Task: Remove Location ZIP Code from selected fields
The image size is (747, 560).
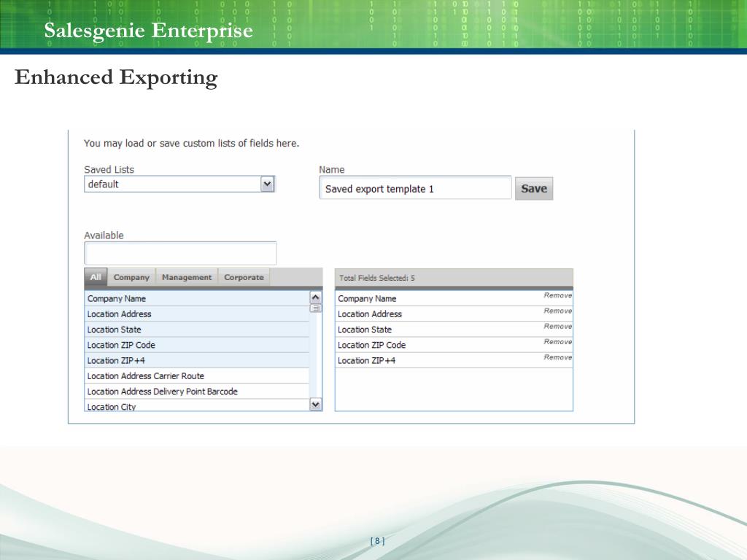Action: [558, 342]
